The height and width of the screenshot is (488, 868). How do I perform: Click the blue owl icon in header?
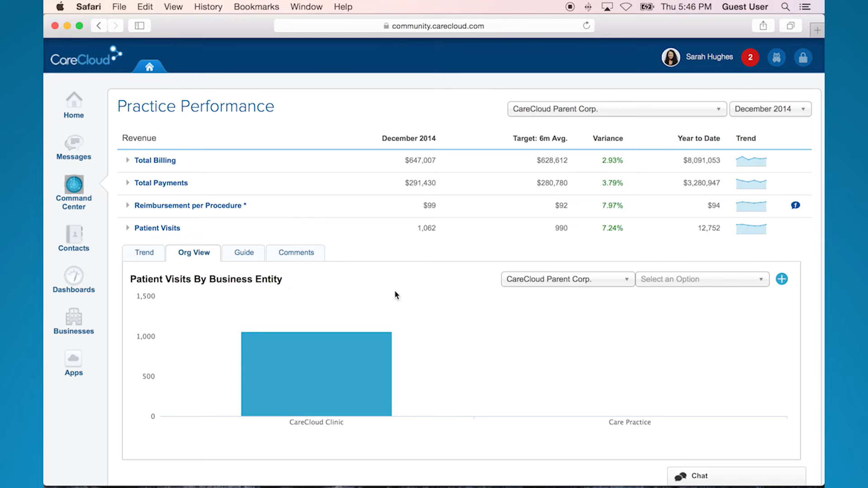[777, 57]
